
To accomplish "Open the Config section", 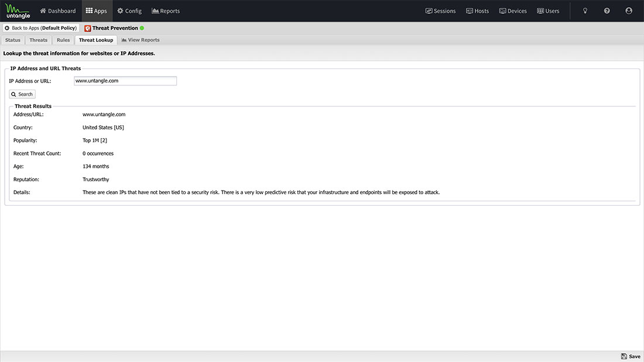I will 129,11.
